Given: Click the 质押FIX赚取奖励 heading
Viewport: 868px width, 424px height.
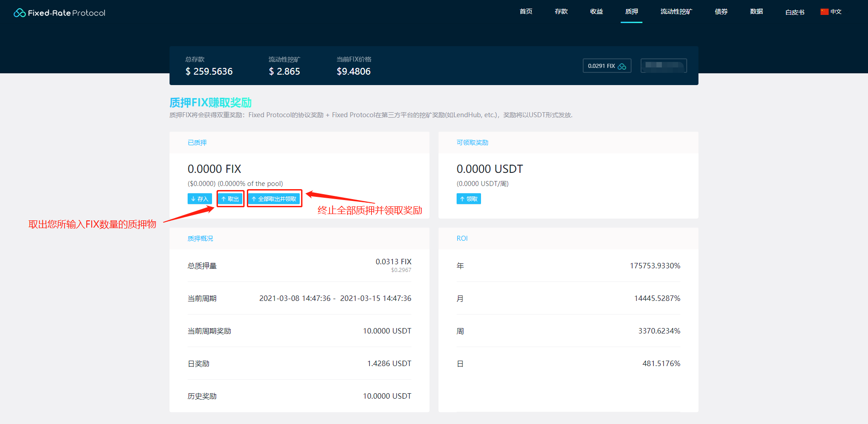Looking at the screenshot, I should tap(211, 103).
